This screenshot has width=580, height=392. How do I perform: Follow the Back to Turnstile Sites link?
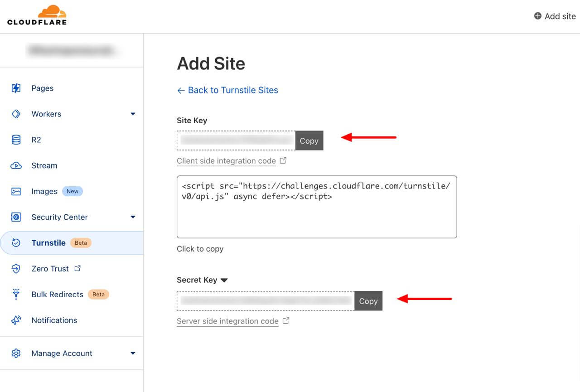pyautogui.click(x=227, y=90)
